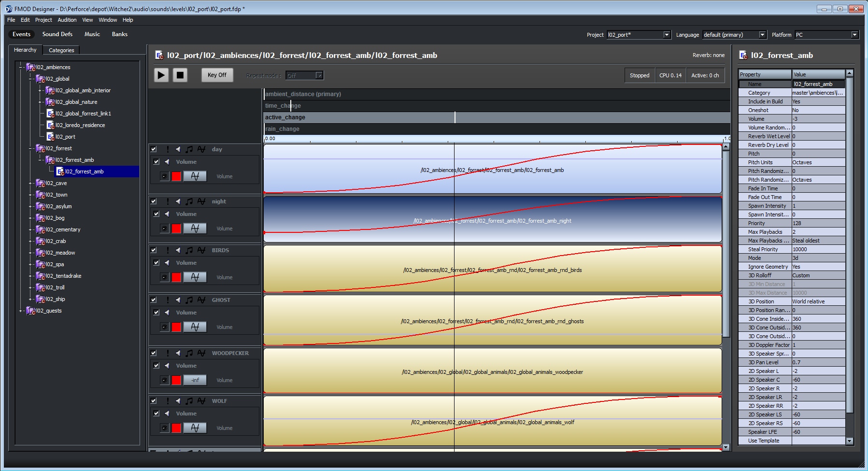Switch to the Categories tab
Image resolution: width=868 pixels, height=471 pixels.
coord(61,50)
